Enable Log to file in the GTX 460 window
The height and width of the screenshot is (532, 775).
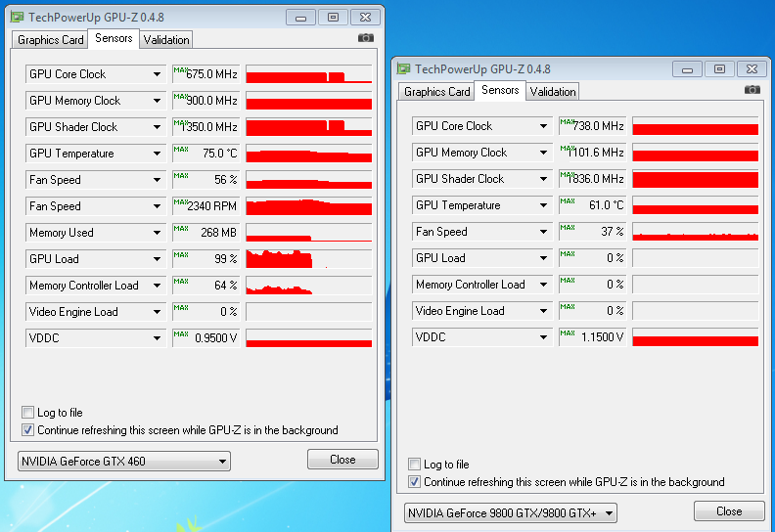pyautogui.click(x=28, y=413)
